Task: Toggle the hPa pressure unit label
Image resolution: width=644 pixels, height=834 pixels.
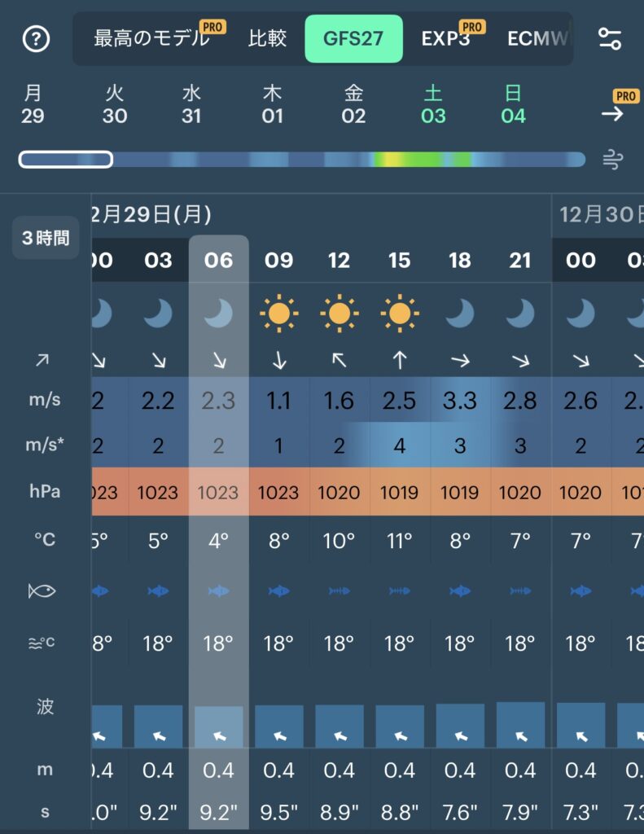Action: tap(45, 492)
